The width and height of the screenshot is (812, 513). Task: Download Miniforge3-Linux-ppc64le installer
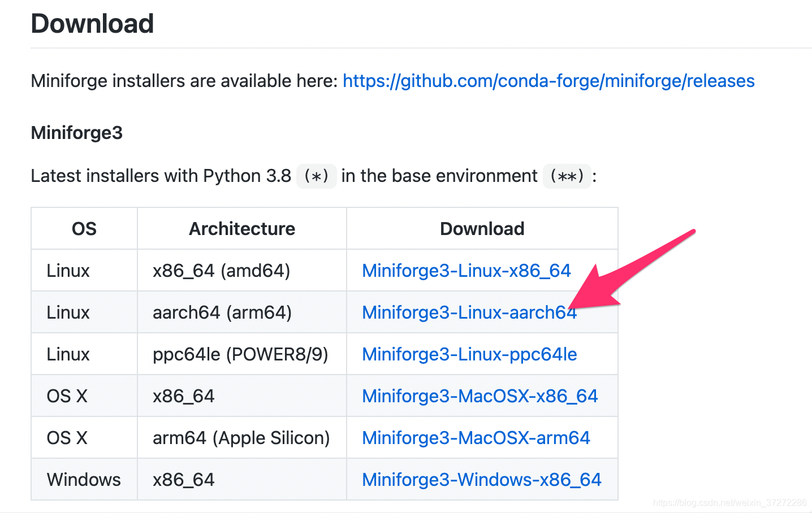point(469,354)
